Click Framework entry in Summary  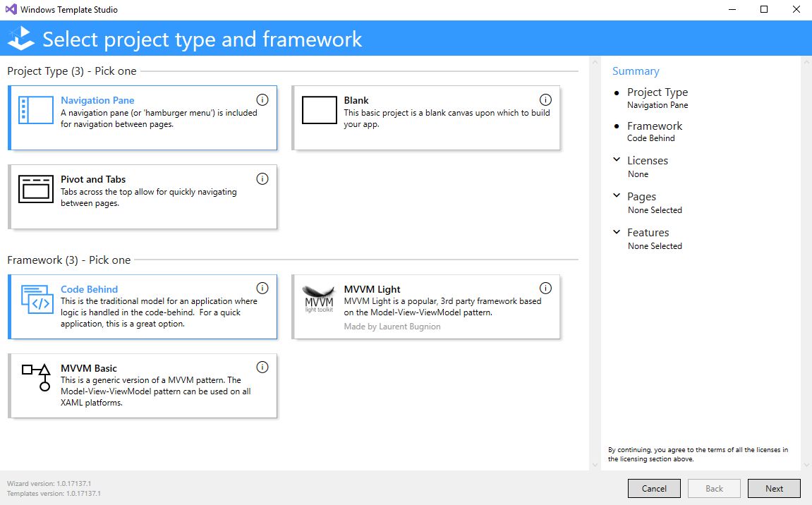655,126
